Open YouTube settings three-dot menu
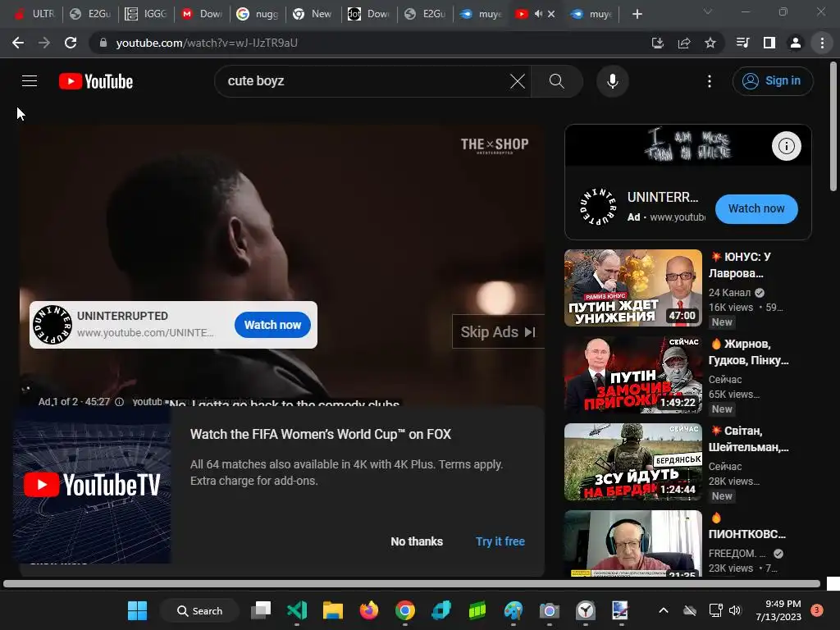The height and width of the screenshot is (630, 840). pyautogui.click(x=710, y=81)
